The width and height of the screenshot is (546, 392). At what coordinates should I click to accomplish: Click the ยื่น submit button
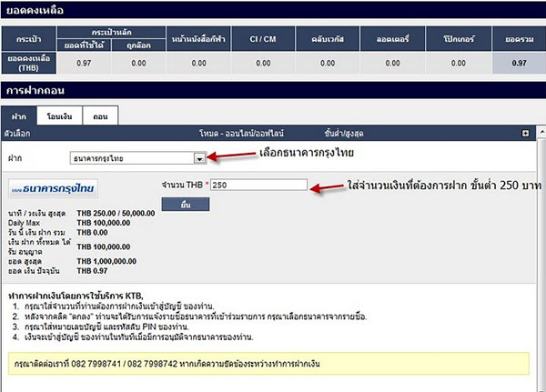click(x=186, y=205)
